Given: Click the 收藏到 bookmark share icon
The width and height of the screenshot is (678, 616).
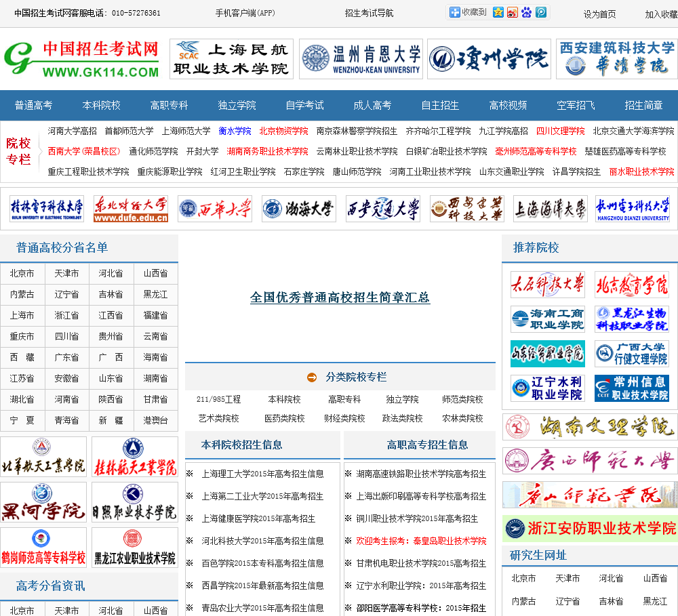Looking at the screenshot, I should coord(468,12).
